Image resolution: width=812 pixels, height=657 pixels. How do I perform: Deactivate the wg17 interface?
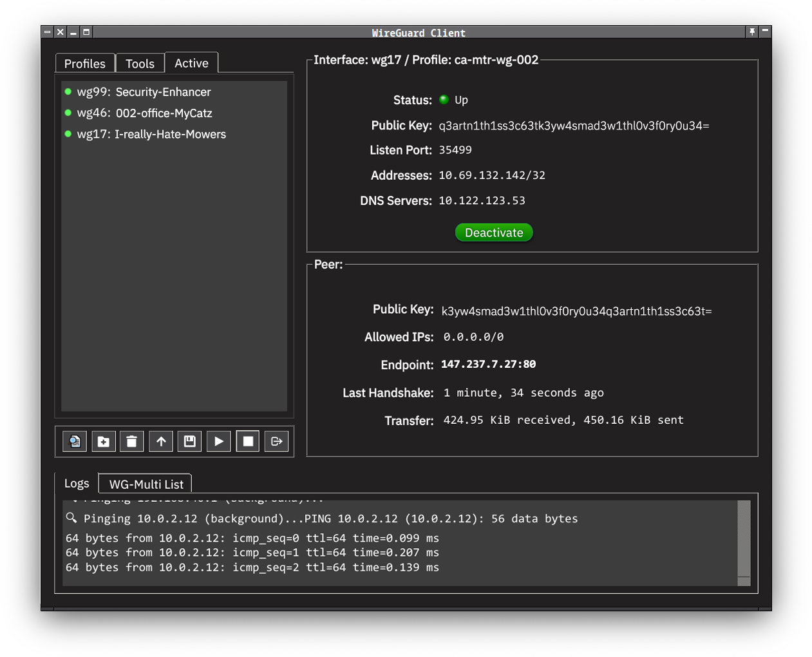point(494,233)
